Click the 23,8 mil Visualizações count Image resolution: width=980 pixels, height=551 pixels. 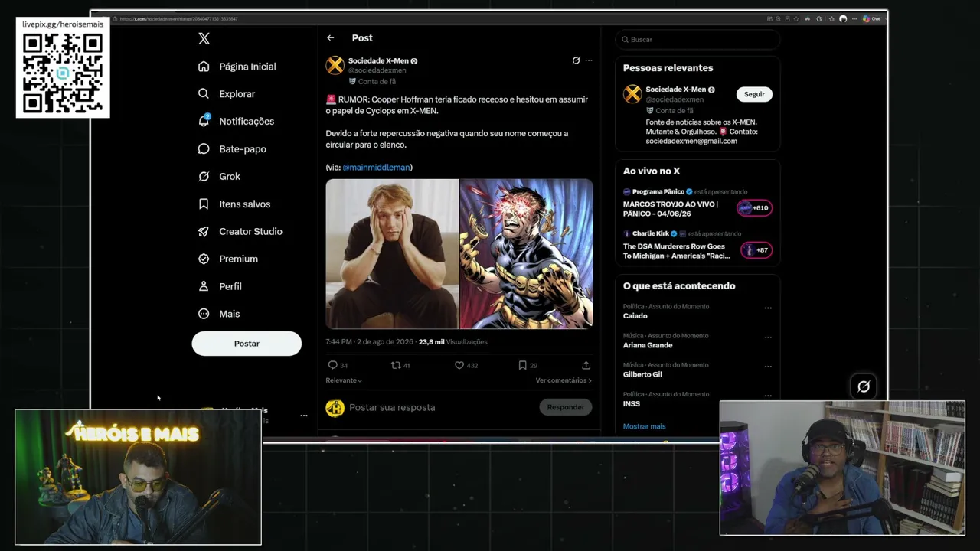point(452,342)
